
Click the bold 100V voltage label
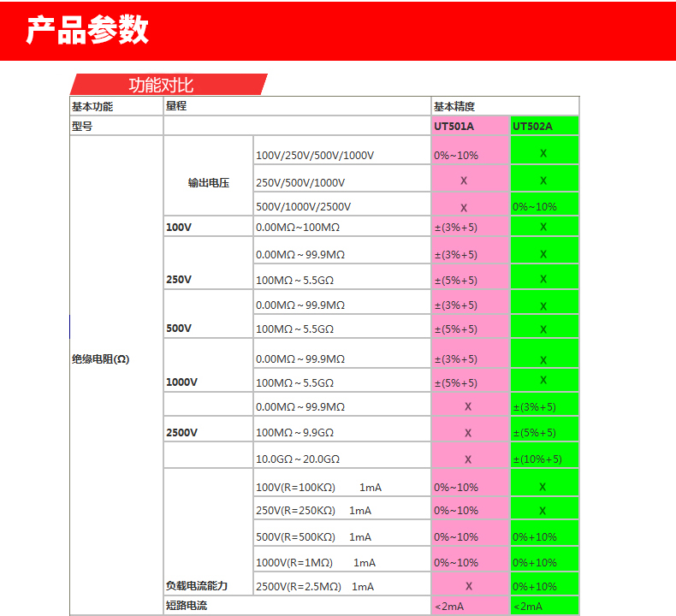tap(179, 228)
